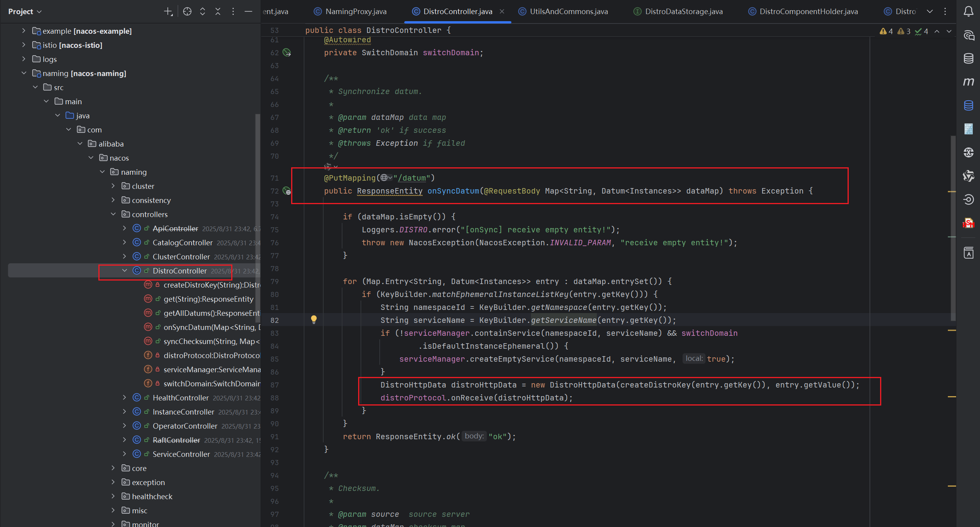Open the Project view dropdown
This screenshot has height=527, width=980.
pyautogui.click(x=25, y=12)
